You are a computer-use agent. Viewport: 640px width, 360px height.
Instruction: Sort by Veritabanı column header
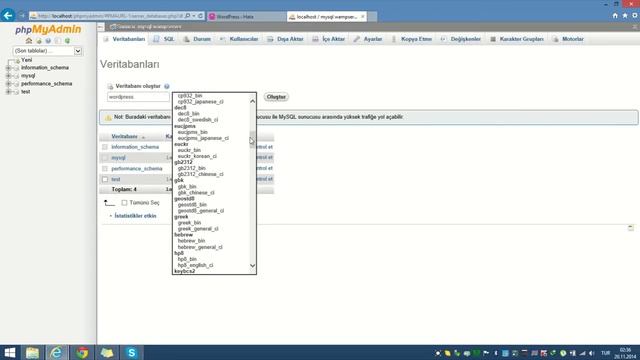[x=124, y=136]
